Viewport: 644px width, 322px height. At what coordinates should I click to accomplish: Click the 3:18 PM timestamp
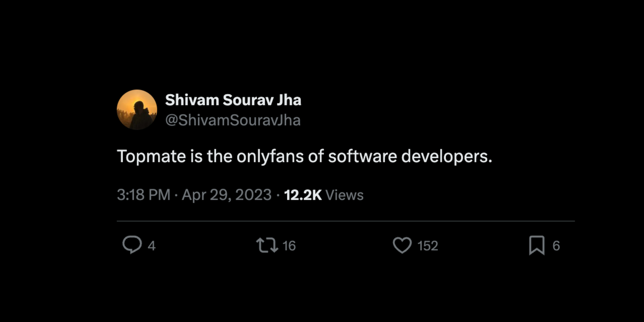(143, 195)
